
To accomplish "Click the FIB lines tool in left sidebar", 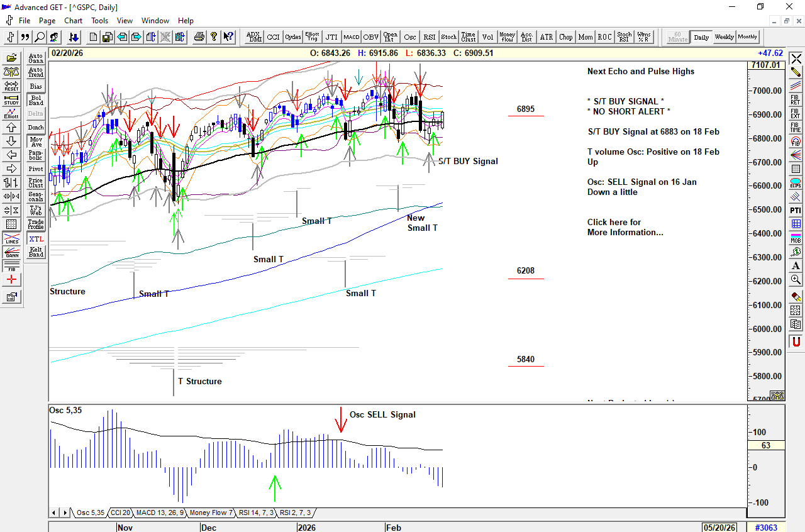I will [x=11, y=266].
